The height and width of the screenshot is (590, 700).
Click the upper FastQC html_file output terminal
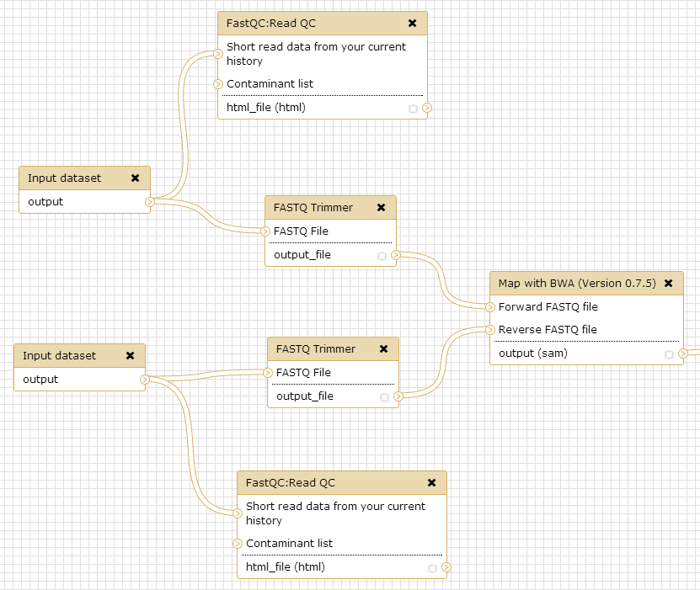pos(427,108)
